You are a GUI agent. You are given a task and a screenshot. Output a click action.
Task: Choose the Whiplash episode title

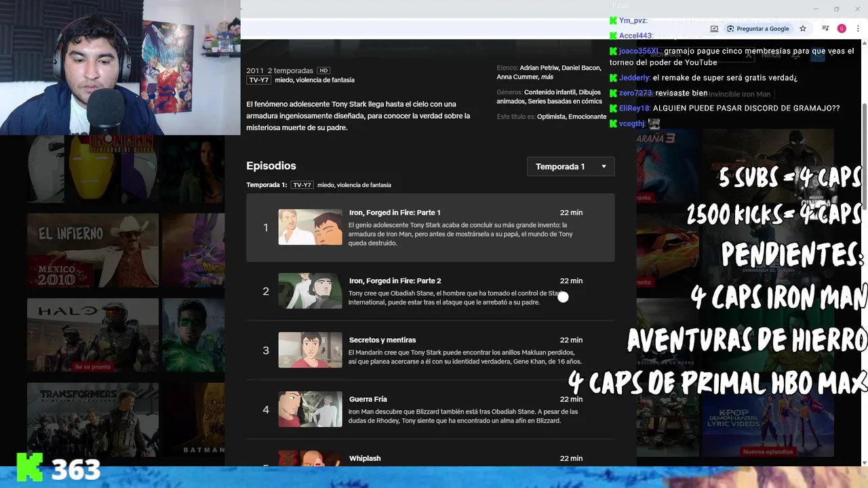click(x=365, y=459)
